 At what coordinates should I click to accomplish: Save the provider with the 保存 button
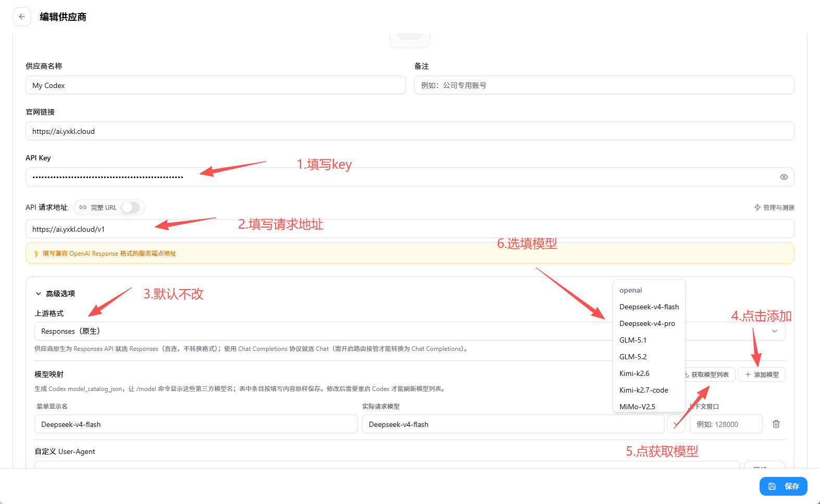[784, 486]
